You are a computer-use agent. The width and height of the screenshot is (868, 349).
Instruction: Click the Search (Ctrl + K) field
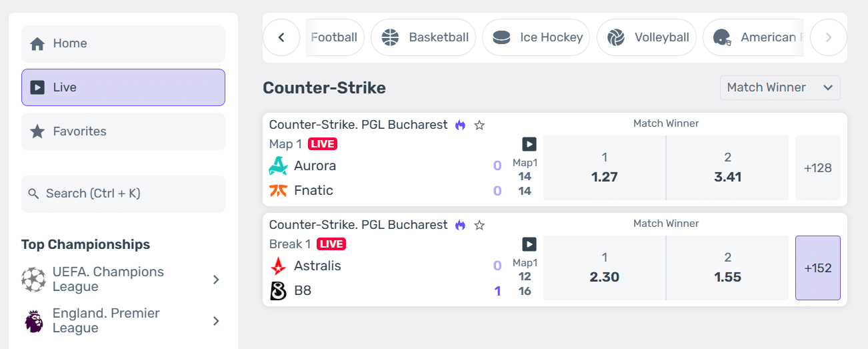coord(123,194)
